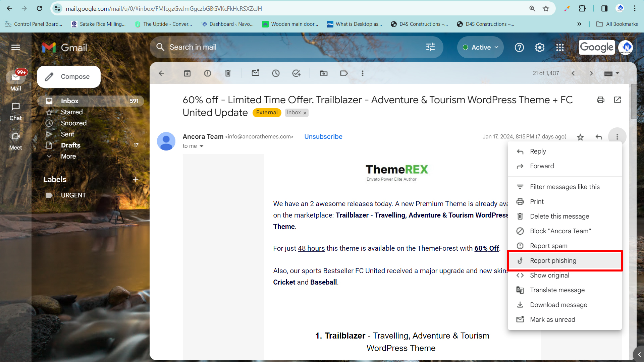This screenshot has width=644, height=362.
Task: Remove the Inbox label with x
Action: 305,113
